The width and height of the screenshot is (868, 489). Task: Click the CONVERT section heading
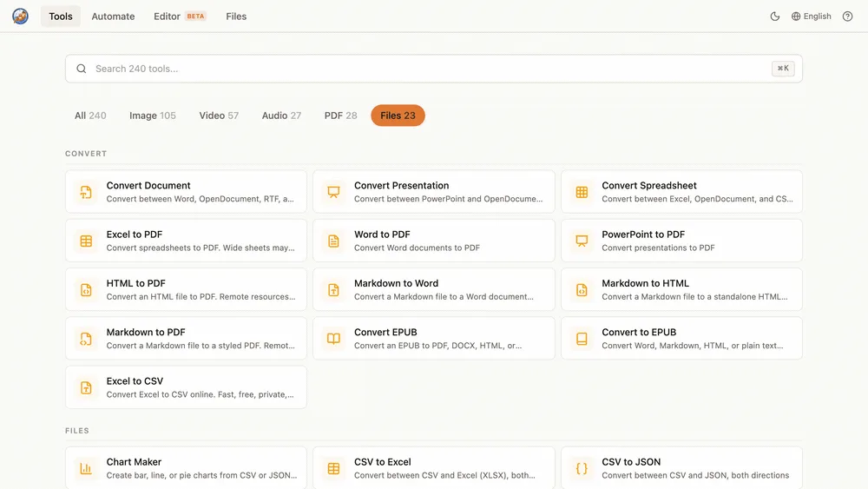(x=86, y=154)
